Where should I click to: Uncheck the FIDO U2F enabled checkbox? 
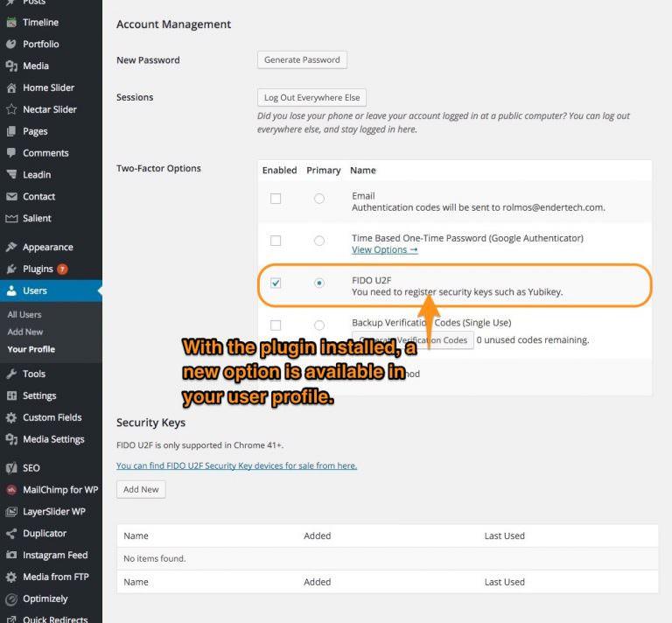point(276,283)
